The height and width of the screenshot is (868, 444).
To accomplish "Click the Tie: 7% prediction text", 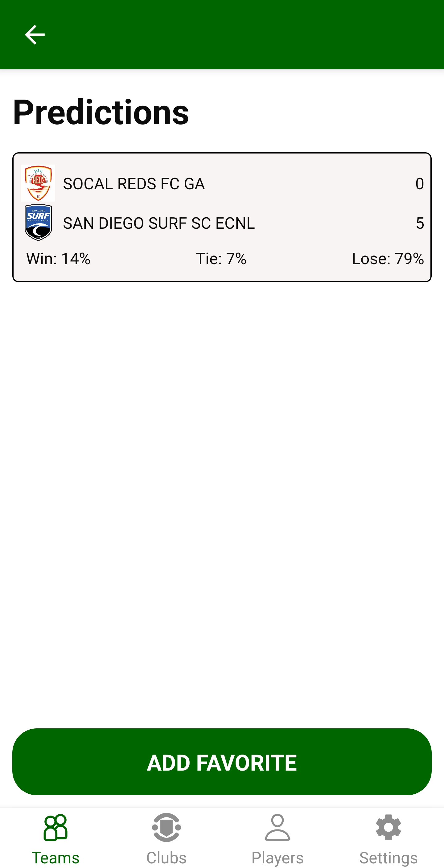I will click(x=221, y=259).
